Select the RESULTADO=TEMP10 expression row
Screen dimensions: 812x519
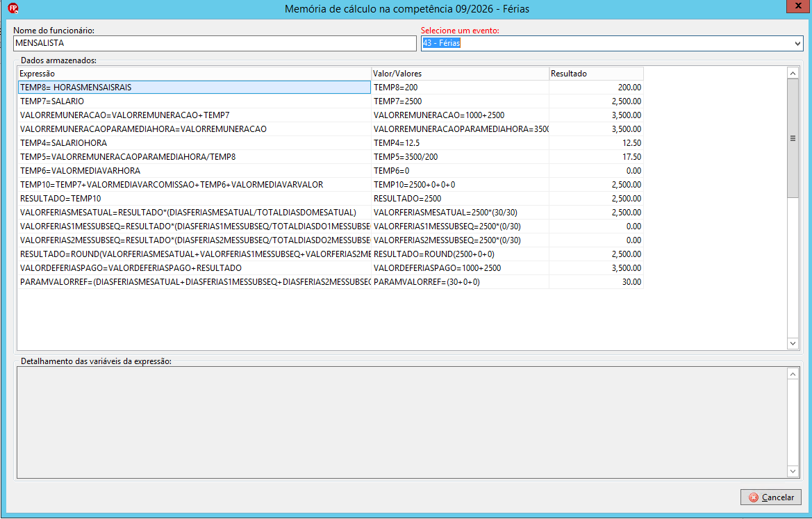click(194, 199)
